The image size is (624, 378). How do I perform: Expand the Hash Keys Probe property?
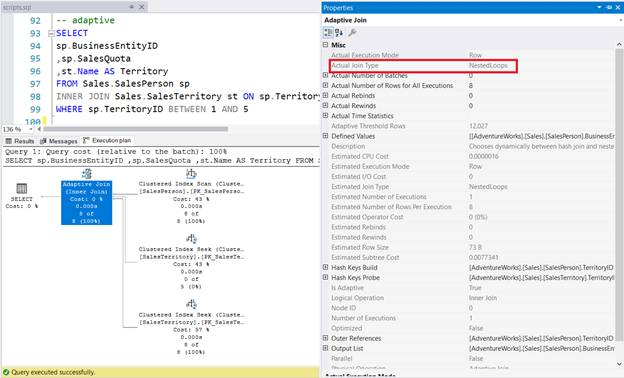[326, 277]
